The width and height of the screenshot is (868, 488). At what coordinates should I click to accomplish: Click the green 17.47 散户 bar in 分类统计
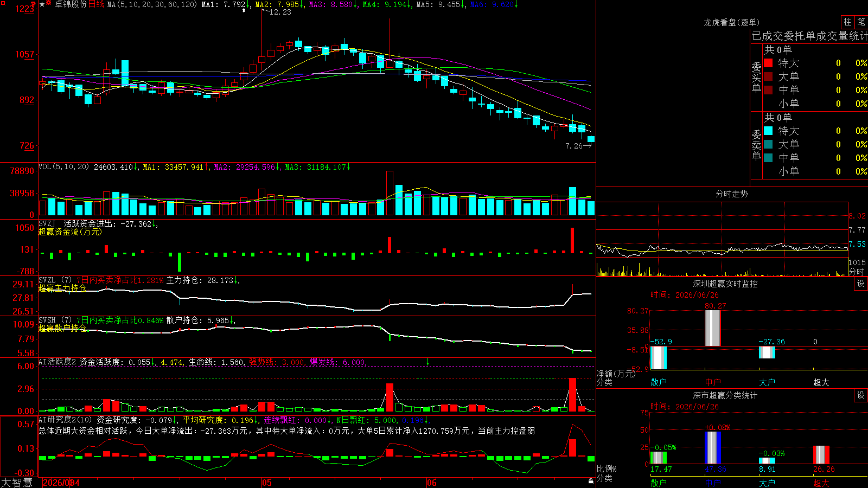pos(659,458)
